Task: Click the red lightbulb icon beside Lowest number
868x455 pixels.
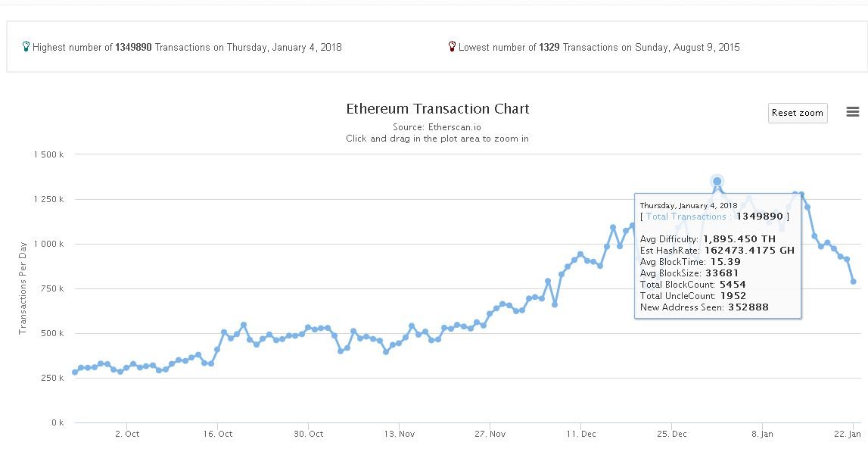Action: pos(452,47)
